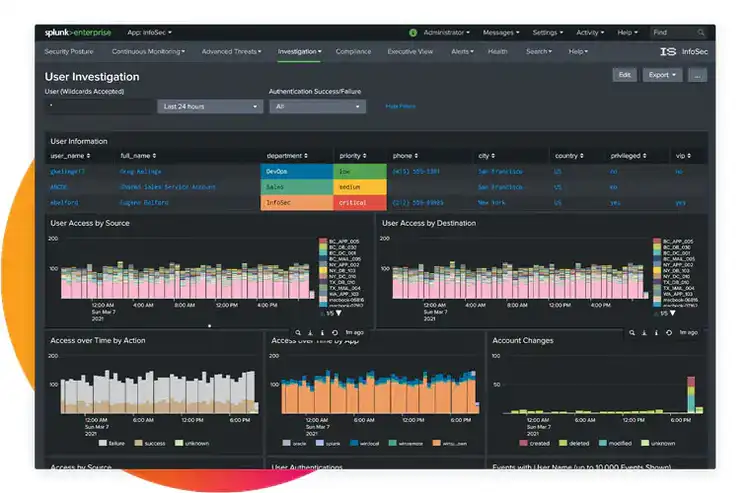
Task: Go to the Compliance tab
Action: 353,51
